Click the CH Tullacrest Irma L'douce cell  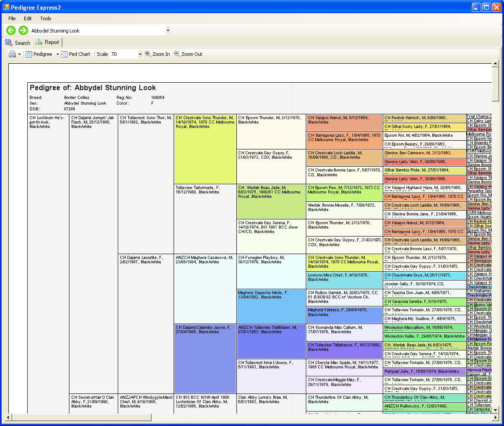pyautogui.click(x=271, y=376)
